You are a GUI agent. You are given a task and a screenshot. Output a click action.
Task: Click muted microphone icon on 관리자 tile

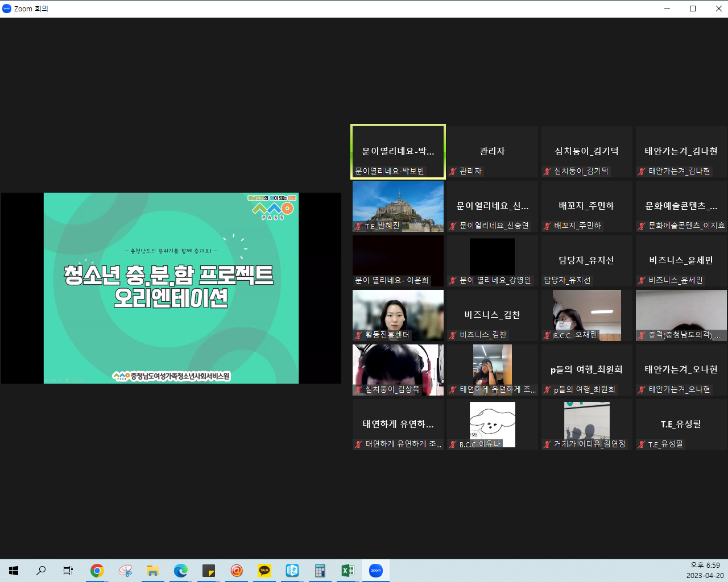(x=453, y=171)
